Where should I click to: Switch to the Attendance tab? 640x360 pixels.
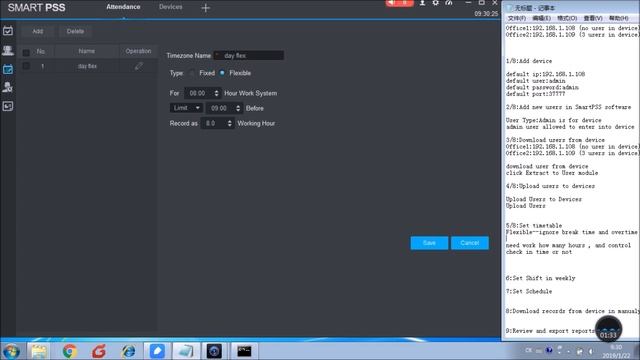(123, 7)
